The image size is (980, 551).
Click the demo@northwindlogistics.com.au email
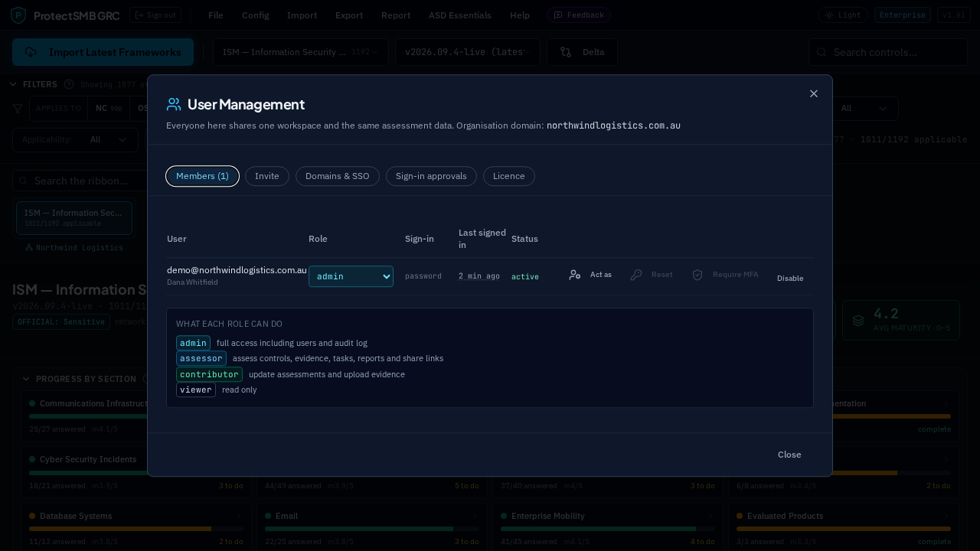(x=237, y=270)
